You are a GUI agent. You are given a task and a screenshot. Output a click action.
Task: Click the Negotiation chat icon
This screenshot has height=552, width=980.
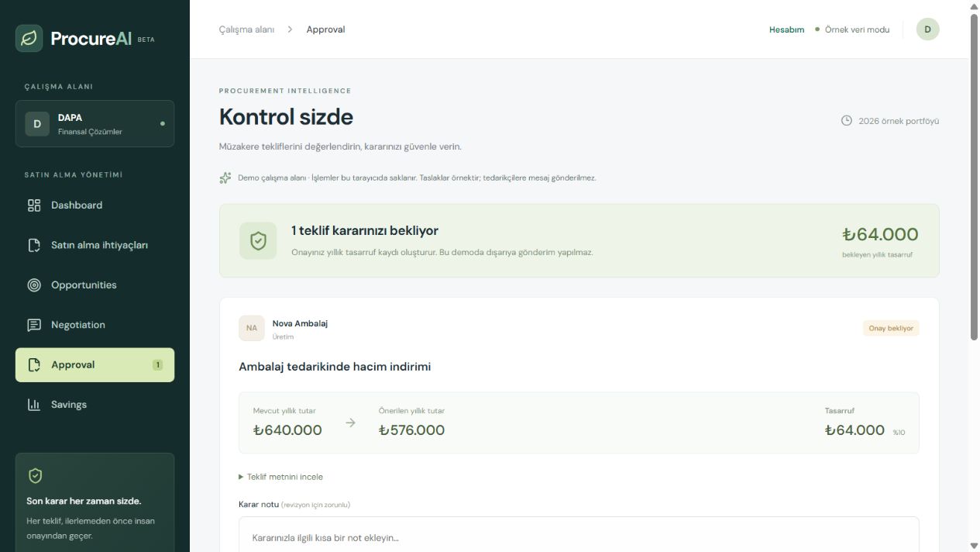point(34,325)
